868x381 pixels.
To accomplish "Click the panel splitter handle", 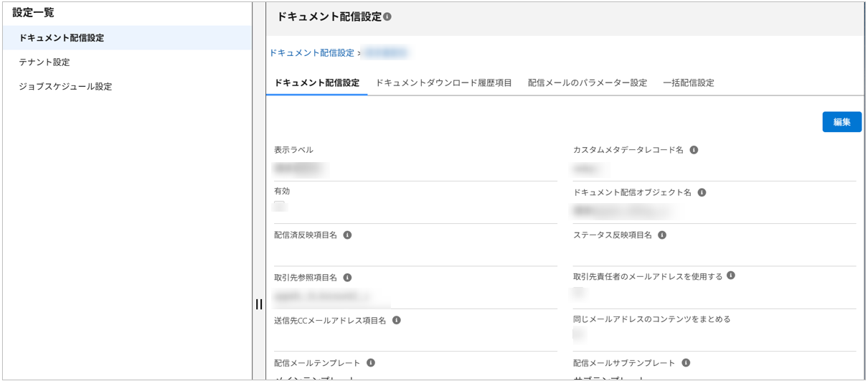I will coord(259,304).
